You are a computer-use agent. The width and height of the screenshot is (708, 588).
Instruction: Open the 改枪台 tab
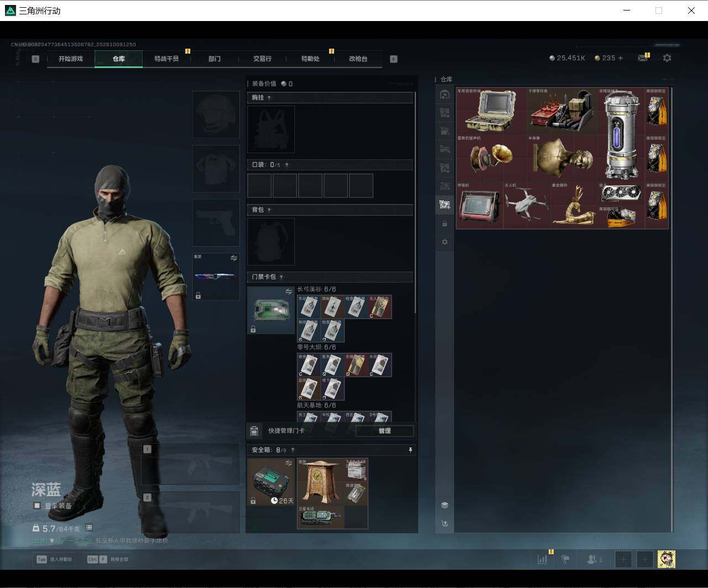[358, 59]
